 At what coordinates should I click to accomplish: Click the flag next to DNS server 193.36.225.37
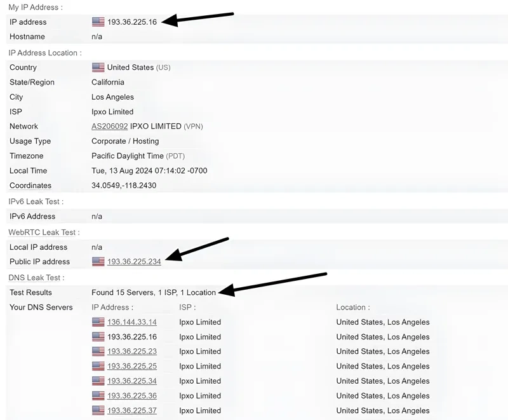tap(97, 410)
